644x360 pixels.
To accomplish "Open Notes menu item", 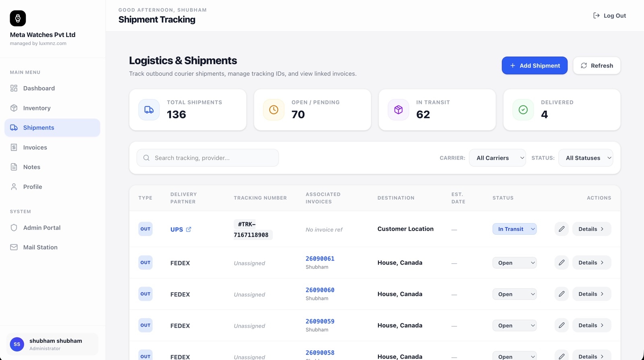I will coord(52,167).
